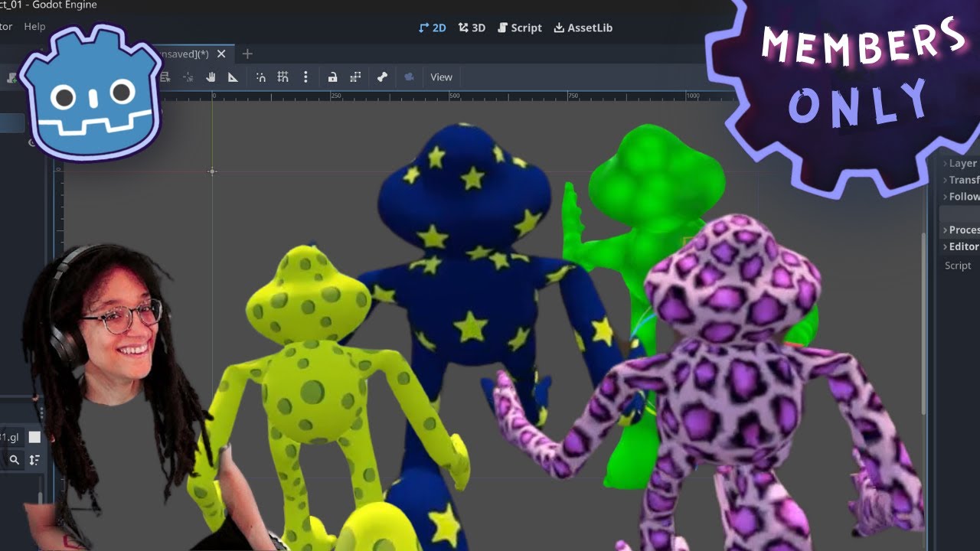Open the AssetLib workspace
This screenshot has width=980, height=551.
[x=583, y=28]
